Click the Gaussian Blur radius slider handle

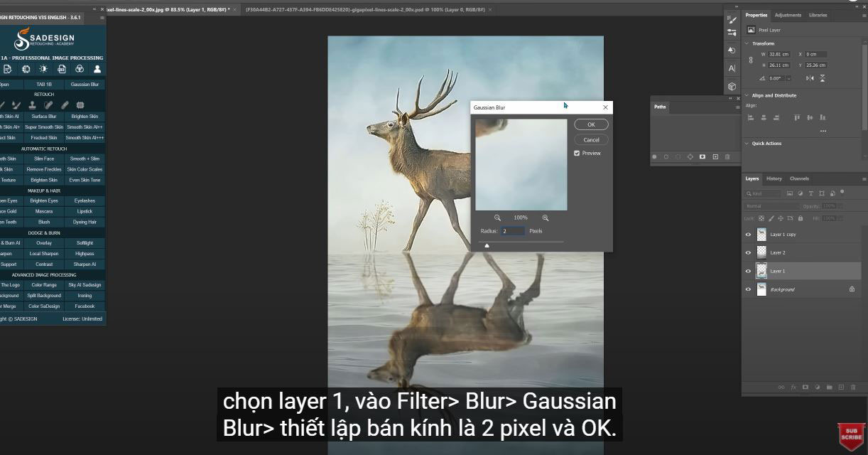coord(487,245)
